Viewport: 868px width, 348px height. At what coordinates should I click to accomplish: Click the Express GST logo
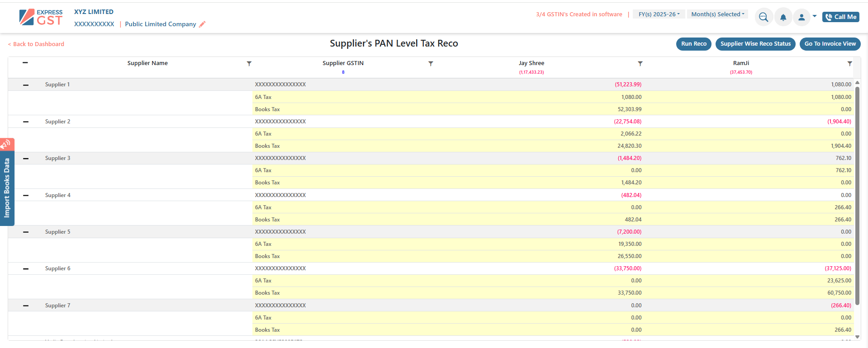coord(41,17)
